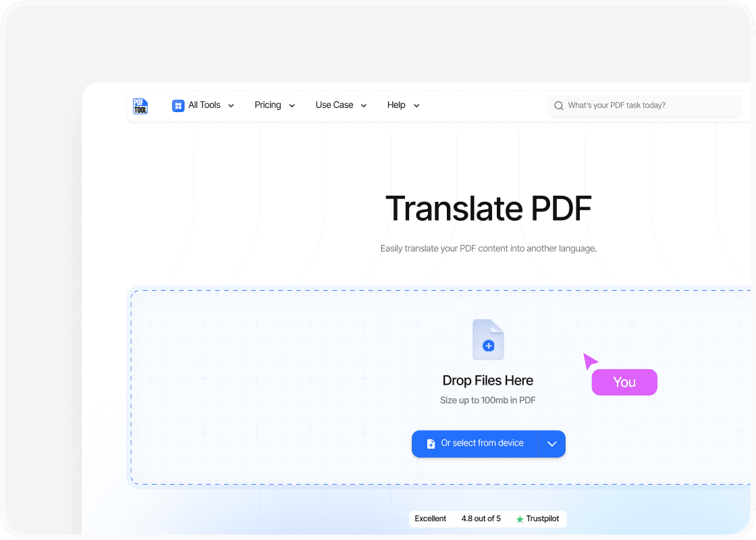The height and width of the screenshot is (540, 756).
Task: Open upload source dropdown arrow on blue button
Action: coord(551,444)
